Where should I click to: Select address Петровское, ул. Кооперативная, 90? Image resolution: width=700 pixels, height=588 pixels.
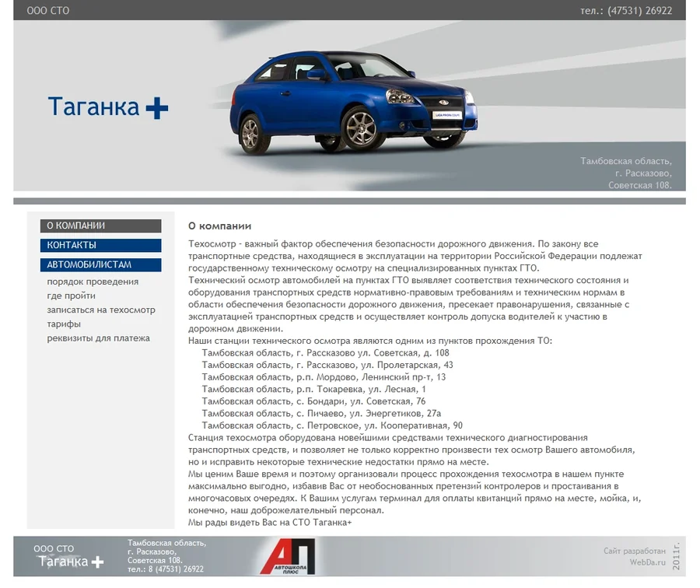[332, 425]
